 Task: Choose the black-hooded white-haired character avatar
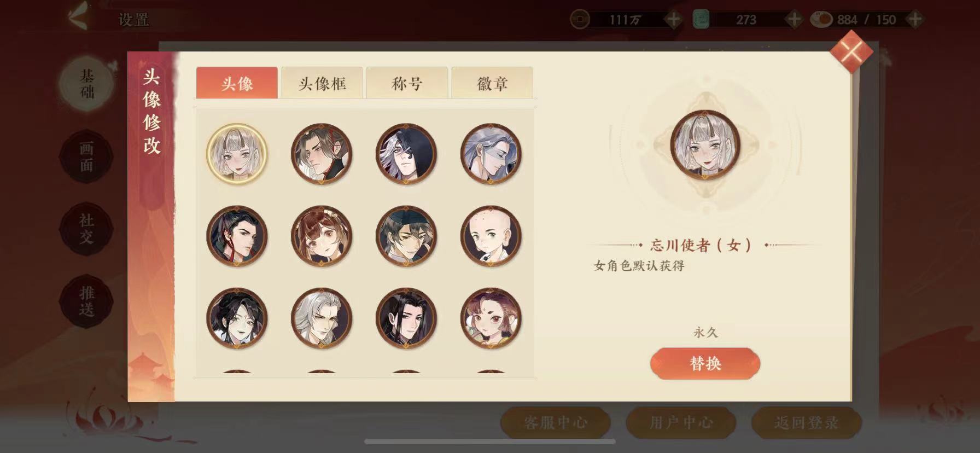(x=406, y=154)
